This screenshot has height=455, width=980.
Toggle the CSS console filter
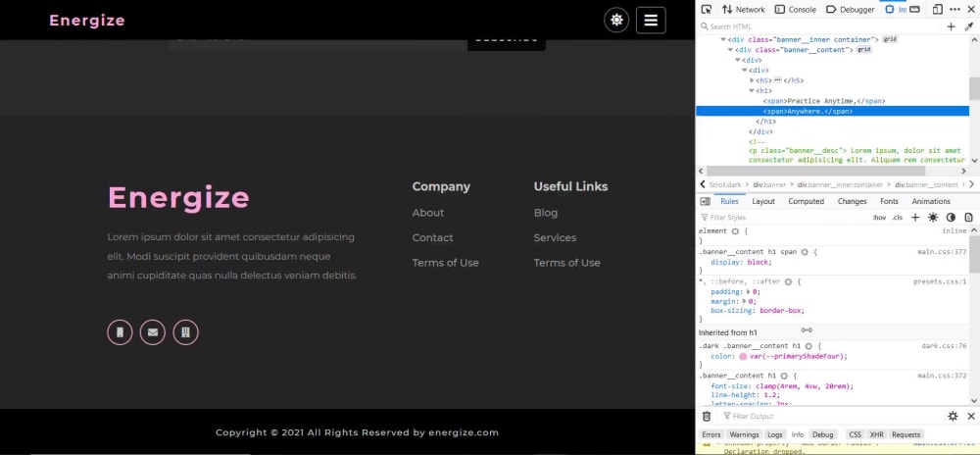pos(855,434)
